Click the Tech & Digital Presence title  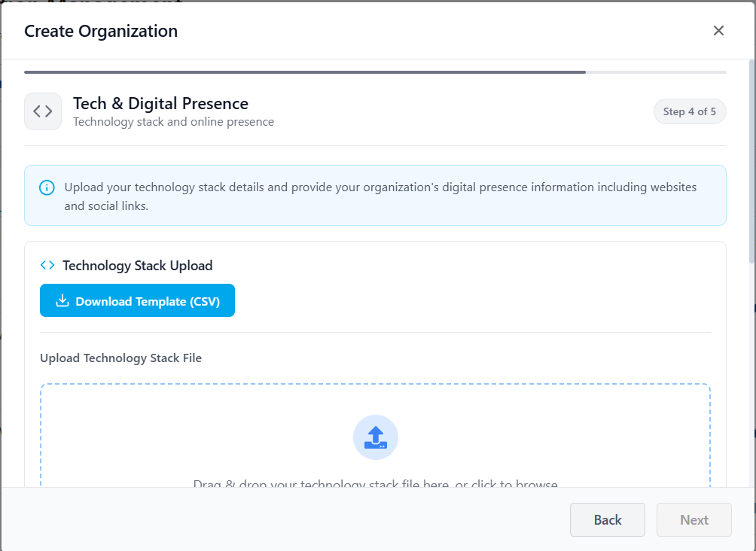160,104
